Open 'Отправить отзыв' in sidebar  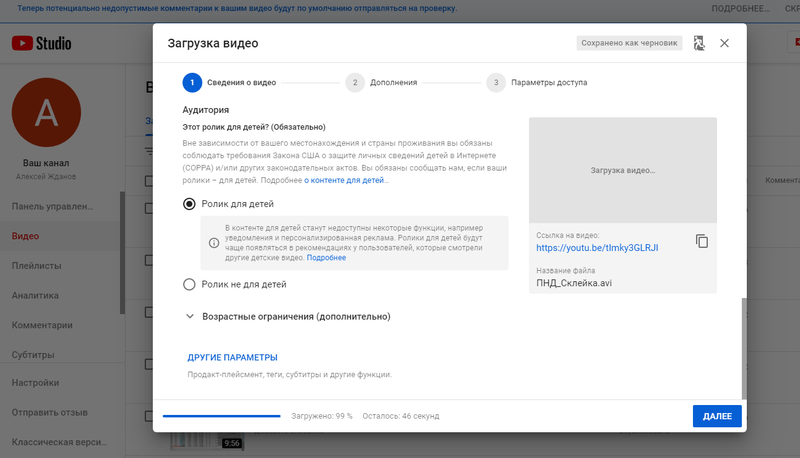pyautogui.click(x=49, y=412)
